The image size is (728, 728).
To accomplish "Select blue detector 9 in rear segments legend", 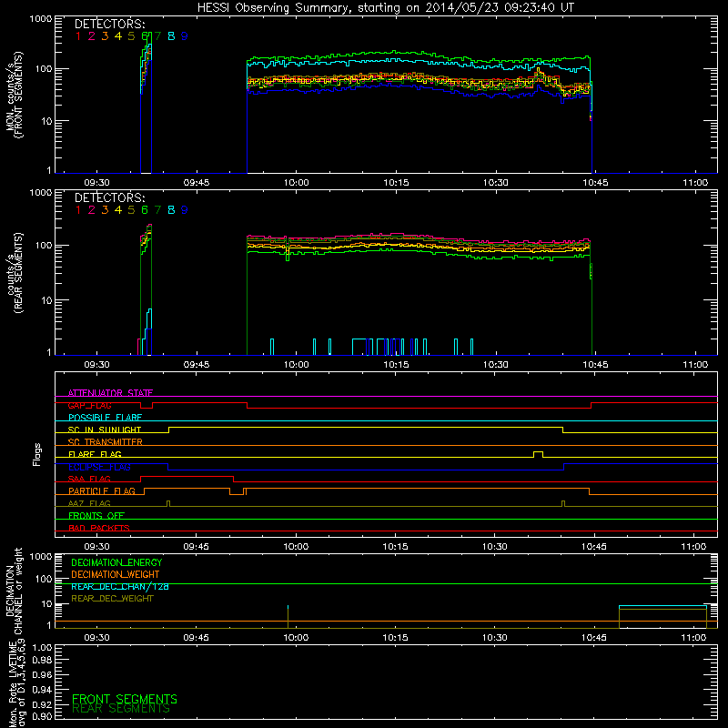I will 185,210.
